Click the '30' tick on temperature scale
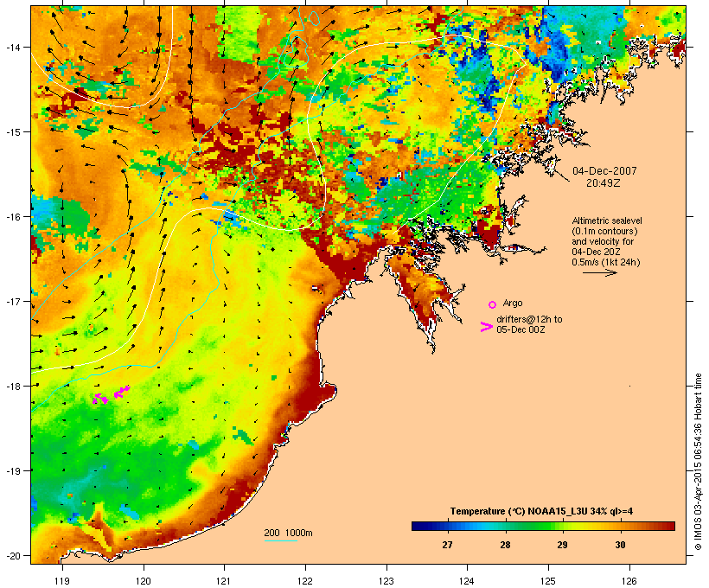This screenshot has height=588, width=709. click(620, 545)
